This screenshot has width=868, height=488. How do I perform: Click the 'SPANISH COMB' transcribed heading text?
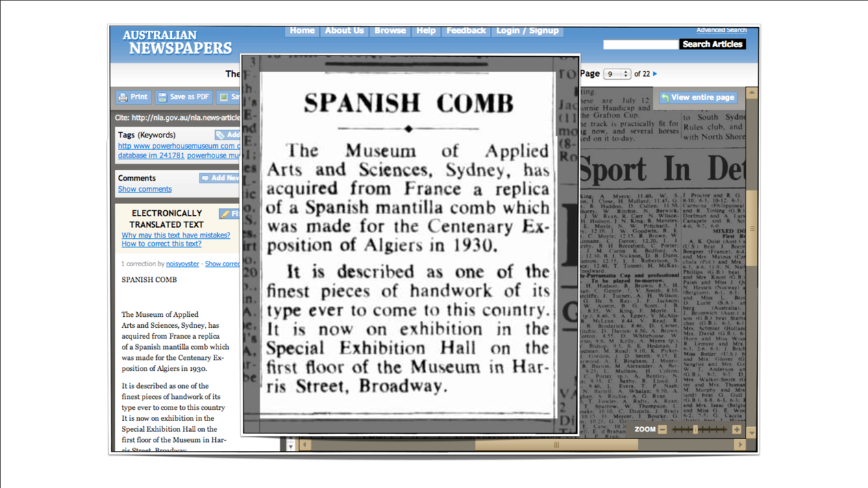click(x=149, y=280)
